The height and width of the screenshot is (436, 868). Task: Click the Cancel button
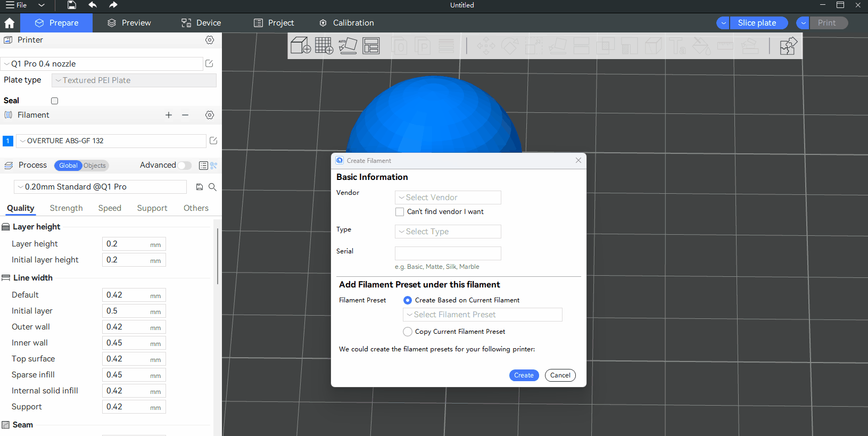[560, 375]
